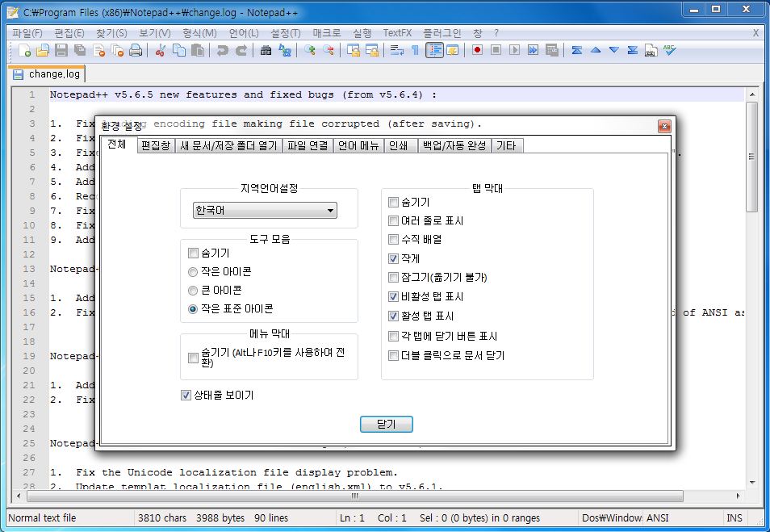Click the Cut scissors icon

(160, 50)
